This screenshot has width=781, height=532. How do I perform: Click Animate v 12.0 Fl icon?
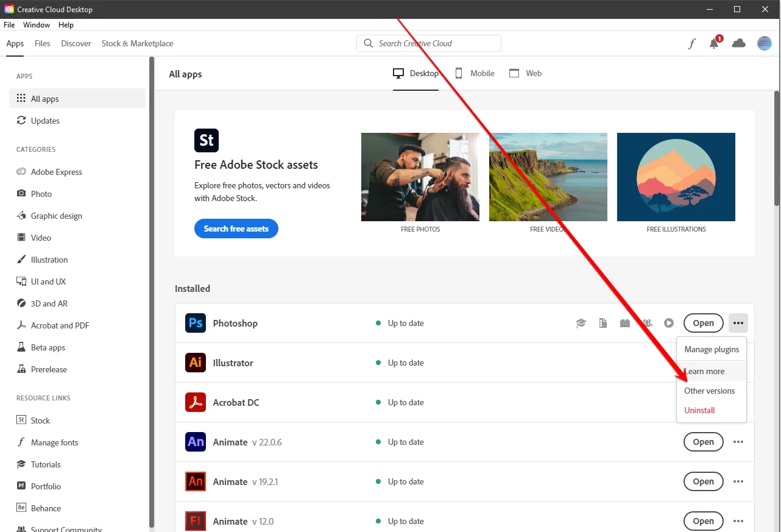coord(196,521)
